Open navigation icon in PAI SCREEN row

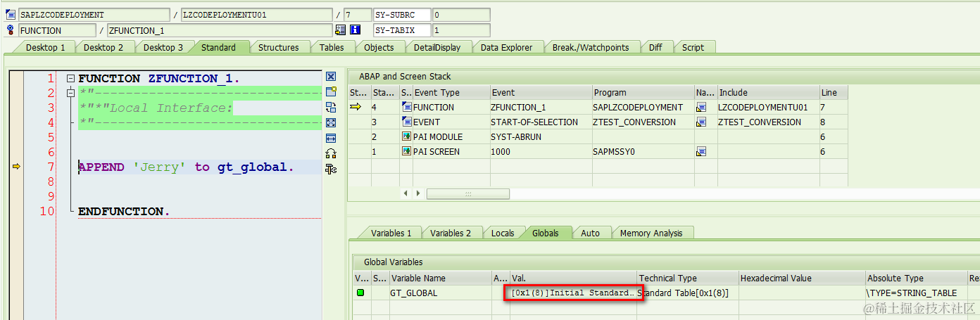tap(701, 152)
